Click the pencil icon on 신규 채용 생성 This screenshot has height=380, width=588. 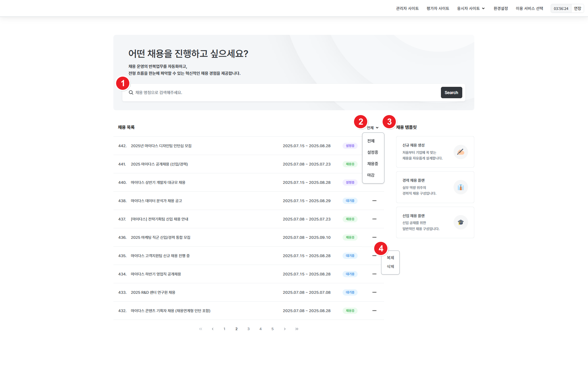tap(460, 152)
